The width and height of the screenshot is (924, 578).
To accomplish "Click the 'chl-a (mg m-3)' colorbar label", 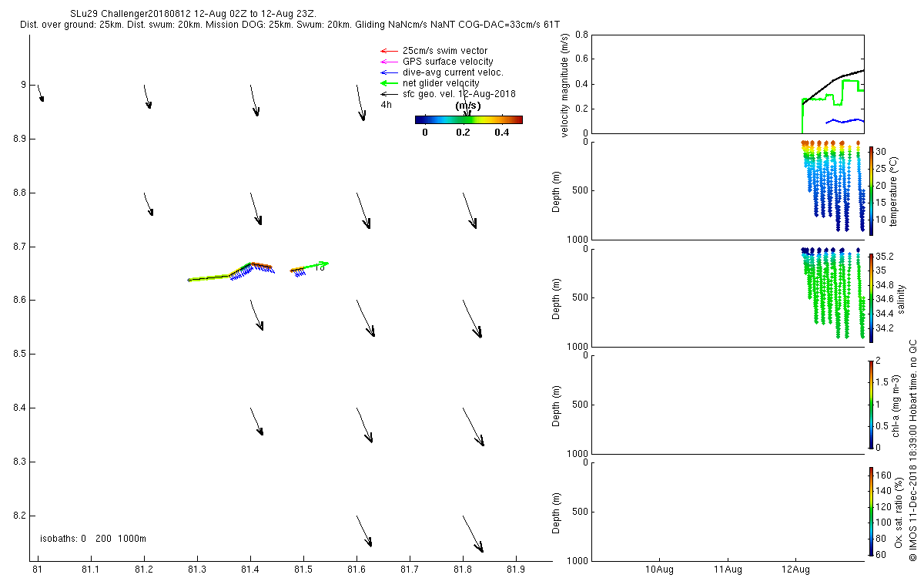I will coord(894,405).
